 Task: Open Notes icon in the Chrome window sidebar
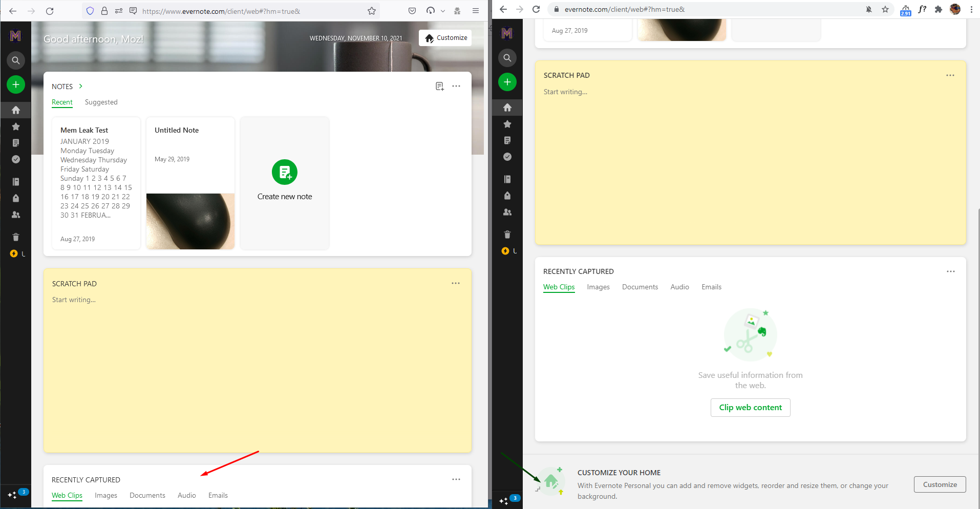(x=507, y=140)
